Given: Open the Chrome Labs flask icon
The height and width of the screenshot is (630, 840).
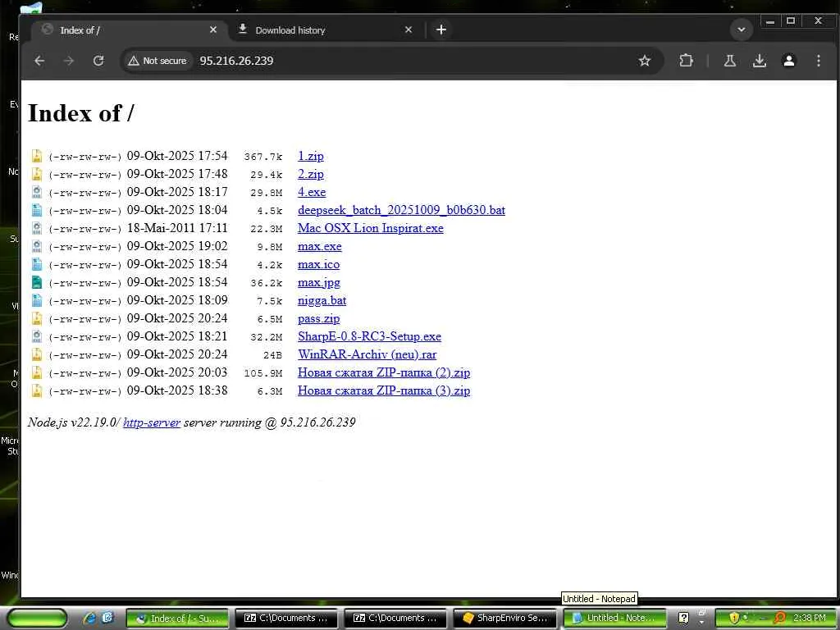Looking at the screenshot, I should (x=729, y=61).
